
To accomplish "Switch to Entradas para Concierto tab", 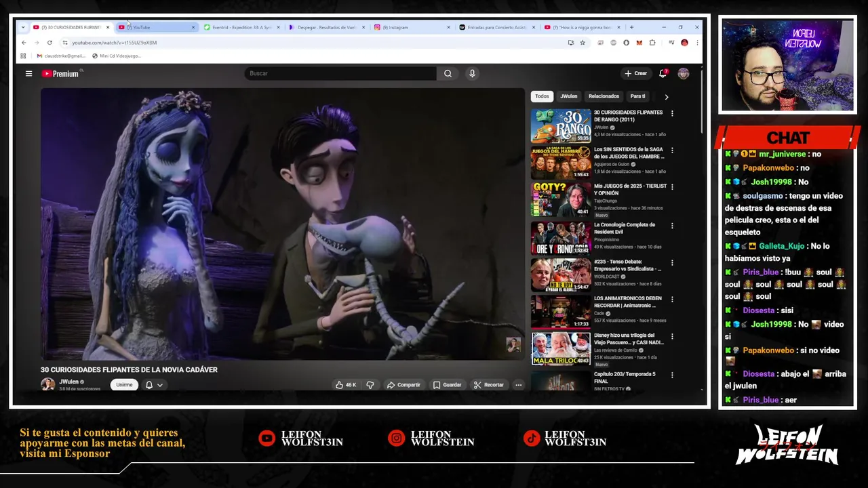I will (497, 27).
